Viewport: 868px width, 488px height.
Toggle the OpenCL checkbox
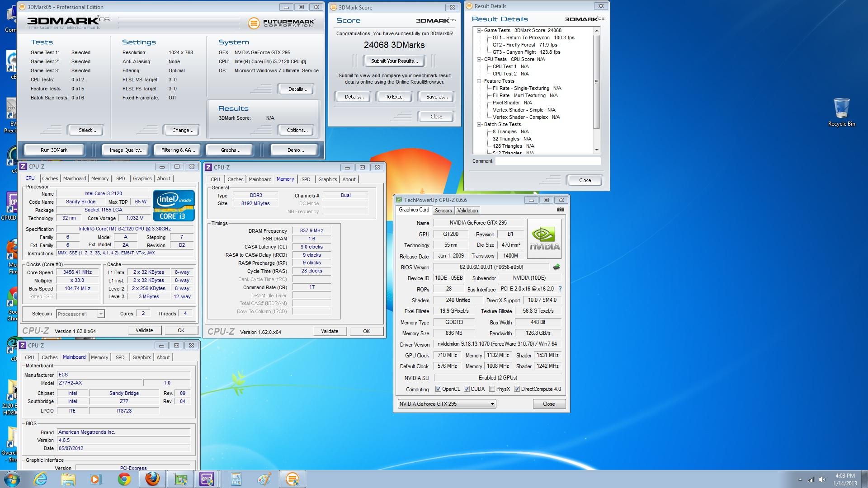438,389
